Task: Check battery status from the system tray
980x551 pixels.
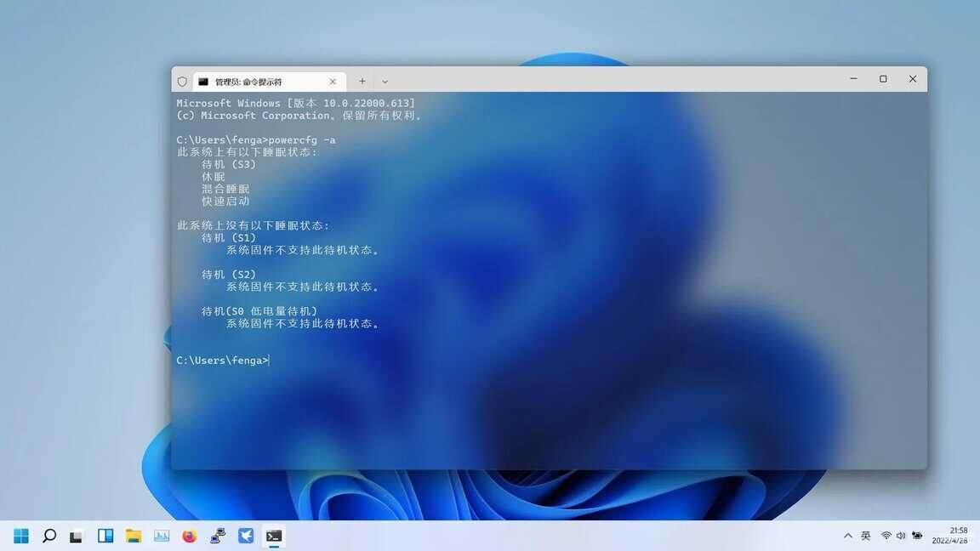Action: (x=917, y=536)
